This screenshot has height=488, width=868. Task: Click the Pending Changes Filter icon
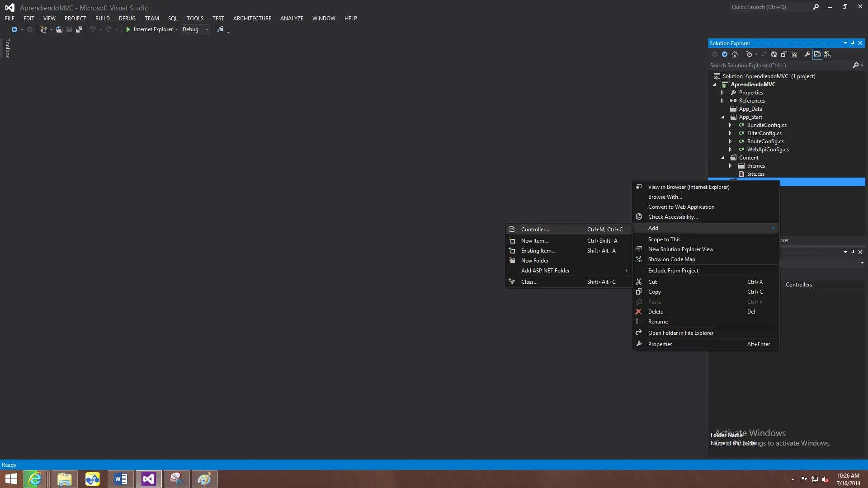[x=749, y=54]
